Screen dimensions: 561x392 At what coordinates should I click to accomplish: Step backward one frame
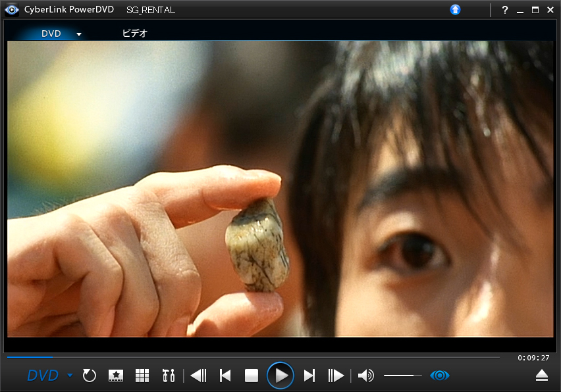[198, 376]
